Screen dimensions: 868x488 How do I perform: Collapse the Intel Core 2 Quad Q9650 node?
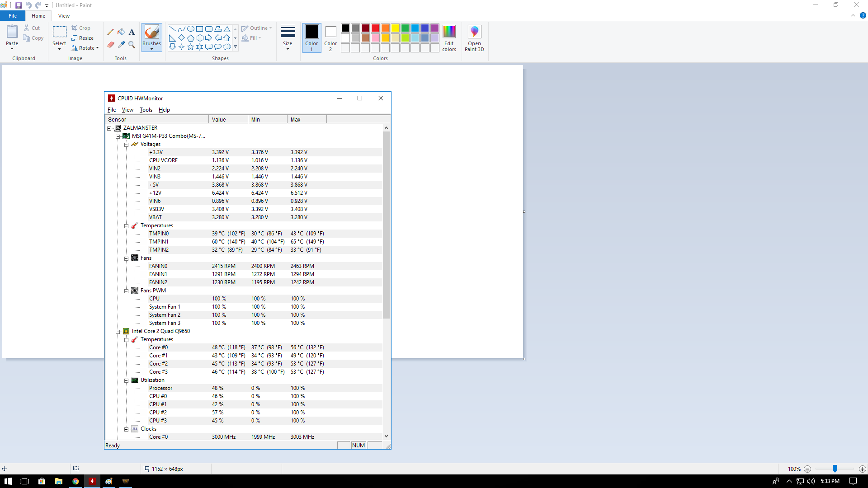[118, 332]
